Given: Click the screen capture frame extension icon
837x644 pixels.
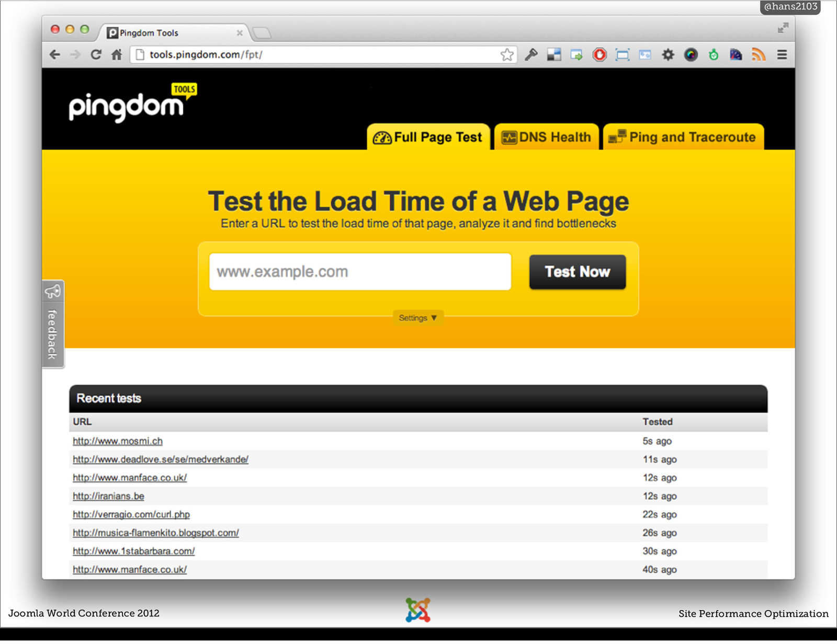Looking at the screenshot, I should click(623, 54).
